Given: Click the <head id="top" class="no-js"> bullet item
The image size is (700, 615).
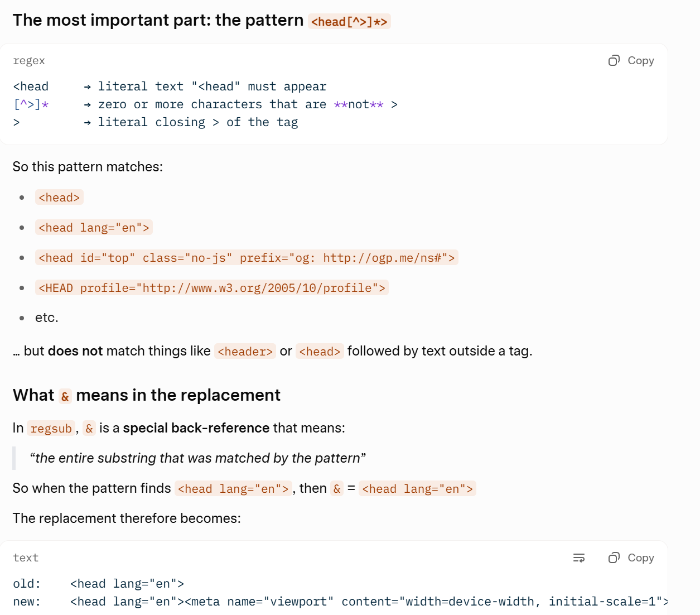Looking at the screenshot, I should (x=247, y=258).
